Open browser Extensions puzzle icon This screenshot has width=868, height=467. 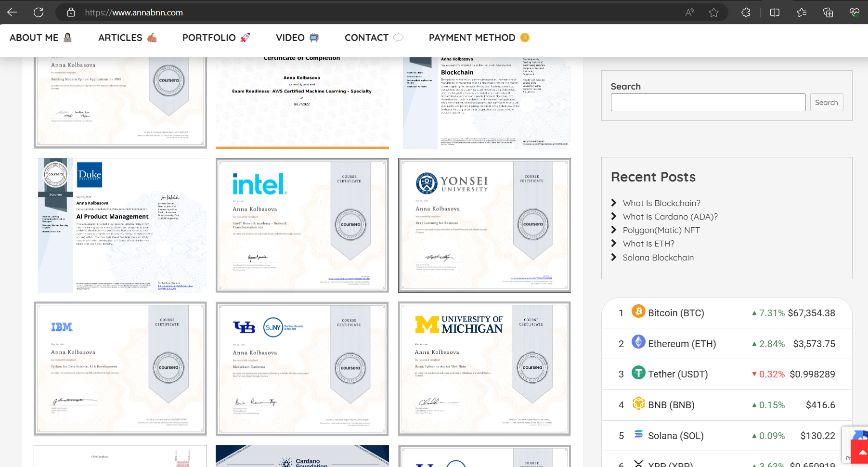(746, 13)
